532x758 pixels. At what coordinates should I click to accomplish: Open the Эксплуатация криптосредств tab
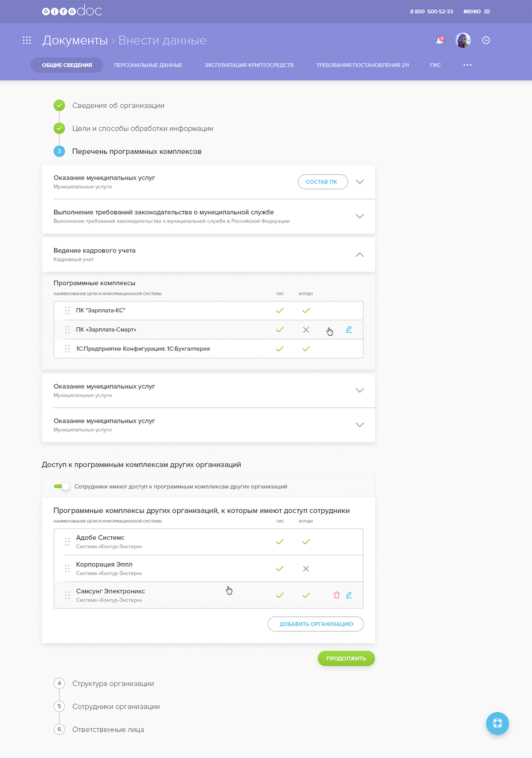coord(249,65)
